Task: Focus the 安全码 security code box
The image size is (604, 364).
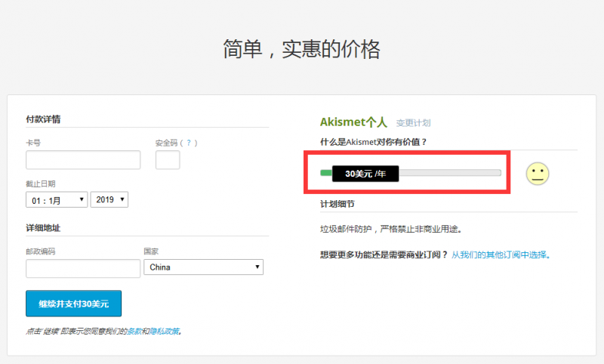Action: point(168,160)
